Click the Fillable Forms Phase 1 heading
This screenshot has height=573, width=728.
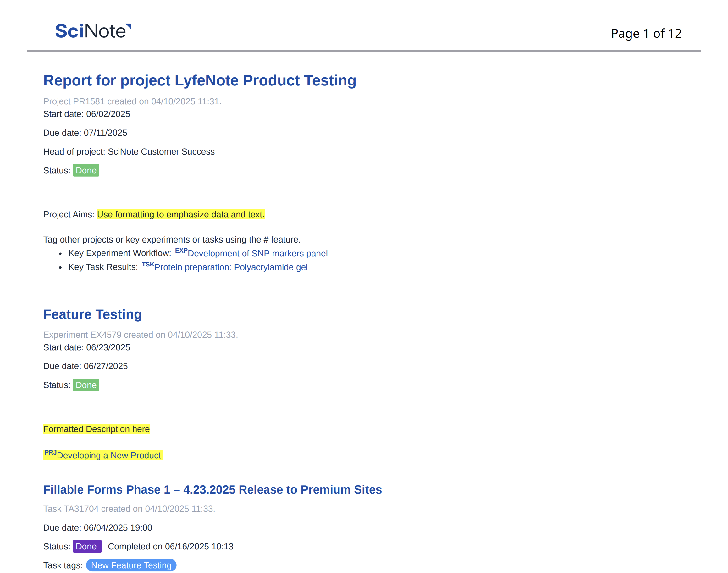[x=212, y=489]
